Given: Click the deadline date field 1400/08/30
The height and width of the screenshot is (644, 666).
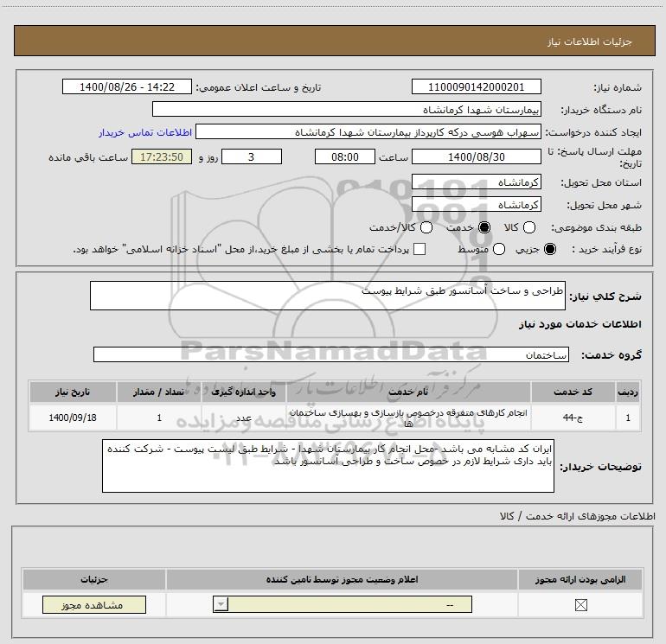Looking at the screenshot, I should click(x=476, y=156).
